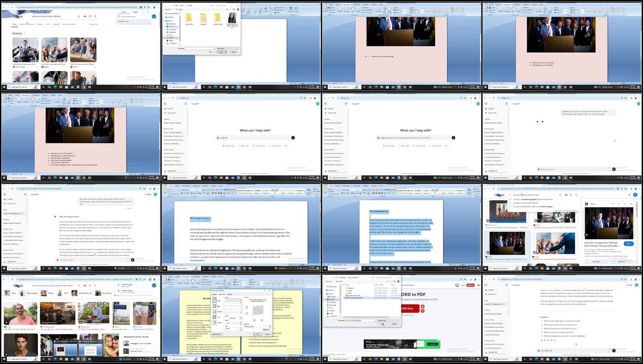The width and height of the screenshot is (643, 364).
Task: Choose Shadow setting in Borders and Shading
Action: point(215,312)
